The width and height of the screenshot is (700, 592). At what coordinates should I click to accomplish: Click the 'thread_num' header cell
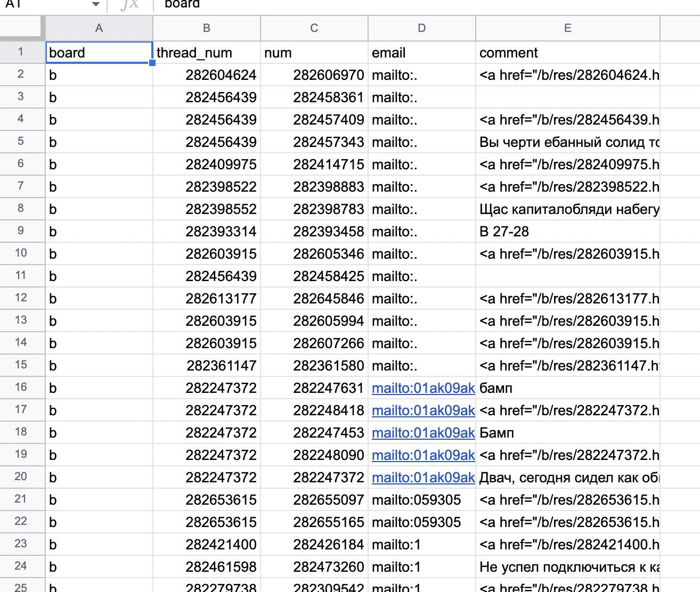click(207, 53)
